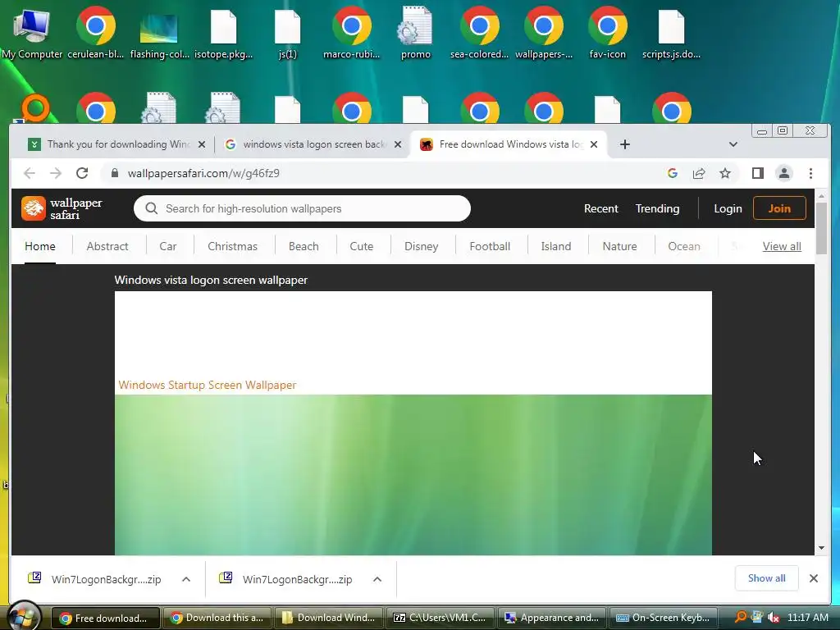The height and width of the screenshot is (630, 840).
Task: Click the search magnifier tray icon
Action: [741, 617]
